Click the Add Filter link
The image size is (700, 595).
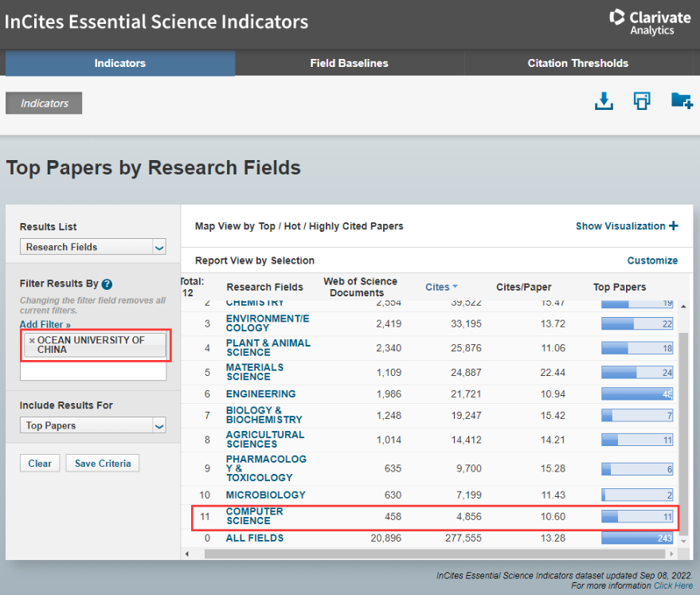tap(45, 325)
